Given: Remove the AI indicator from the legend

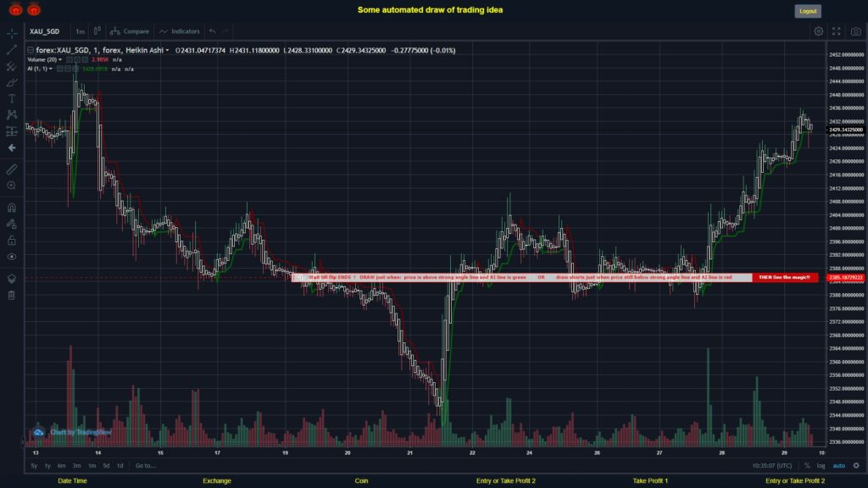Looking at the screenshot, I should tap(75, 69).
